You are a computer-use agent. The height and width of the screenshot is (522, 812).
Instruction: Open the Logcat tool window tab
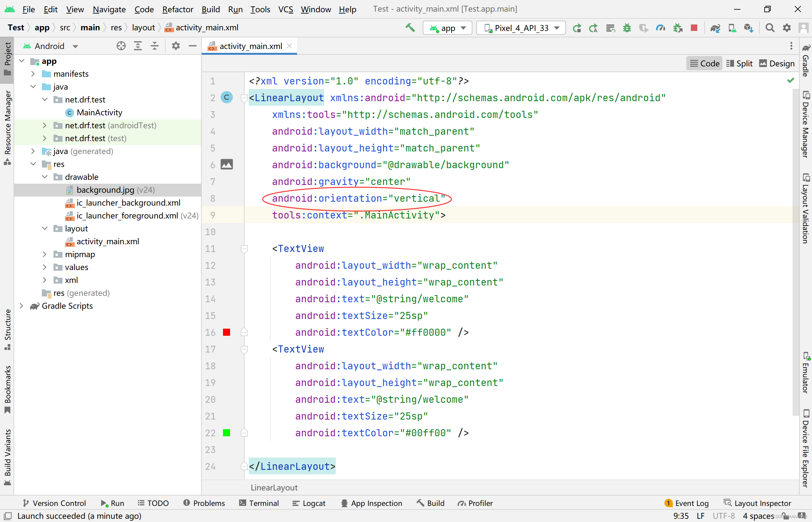309,503
